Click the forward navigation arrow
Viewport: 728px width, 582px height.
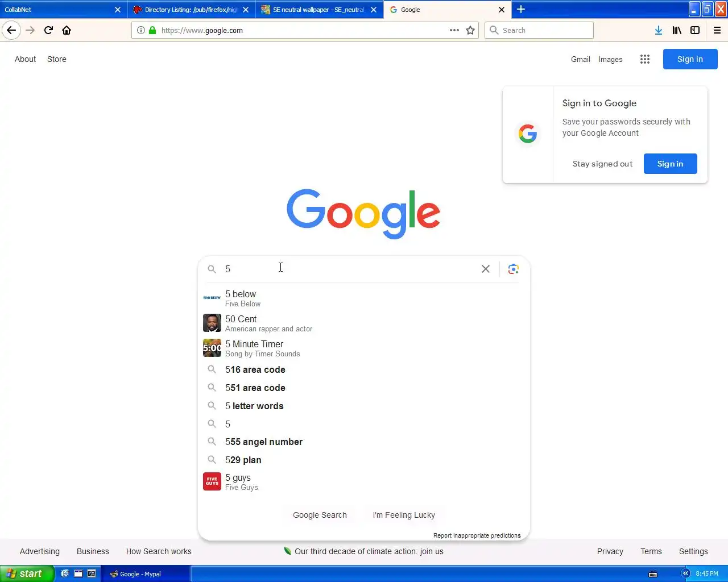pyautogui.click(x=30, y=30)
